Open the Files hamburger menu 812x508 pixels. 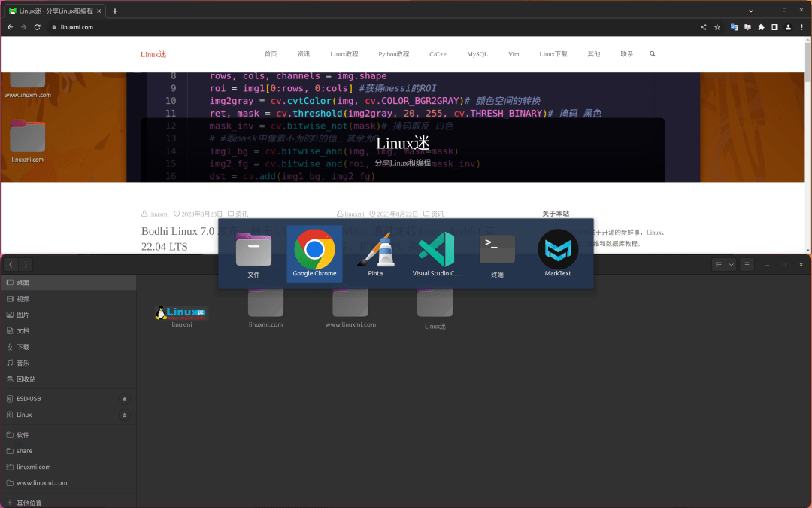[x=747, y=264]
